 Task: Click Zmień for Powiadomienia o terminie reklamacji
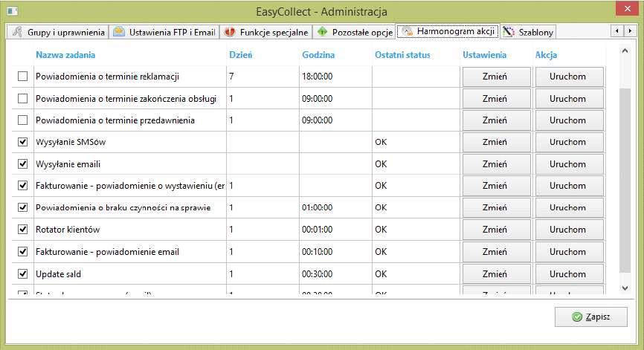tap(496, 77)
